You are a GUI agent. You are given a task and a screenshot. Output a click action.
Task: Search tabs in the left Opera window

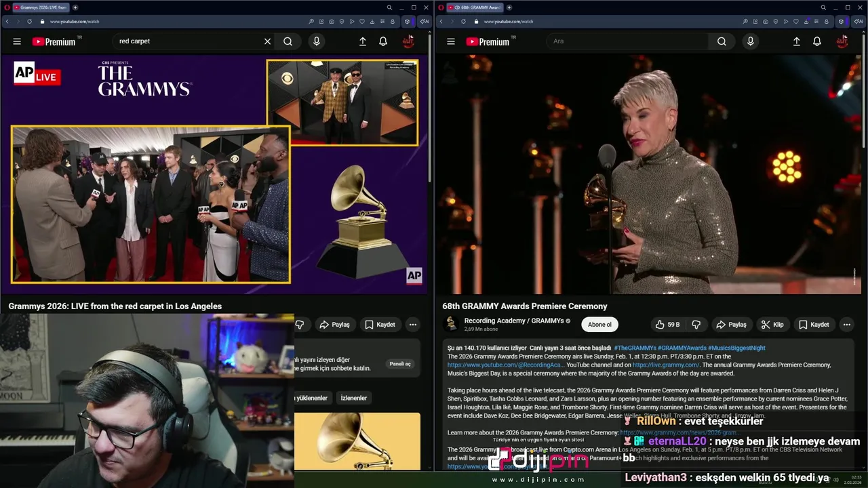tap(389, 7)
